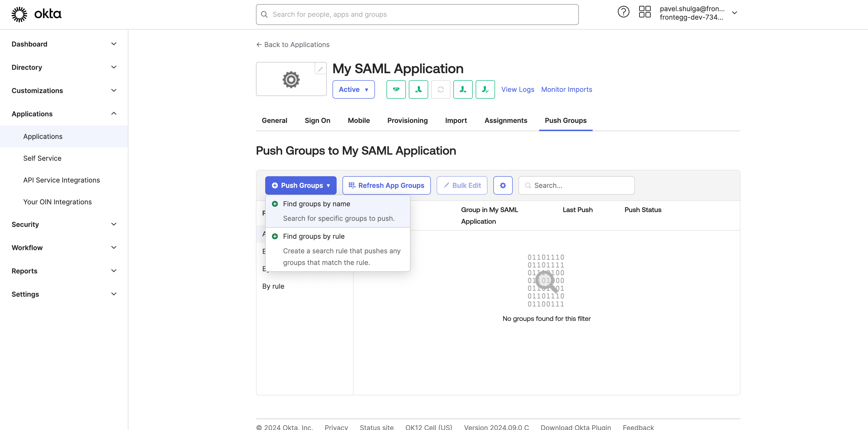Open push groups settings gear icon
Screen dimensions: 868x430
pos(503,185)
